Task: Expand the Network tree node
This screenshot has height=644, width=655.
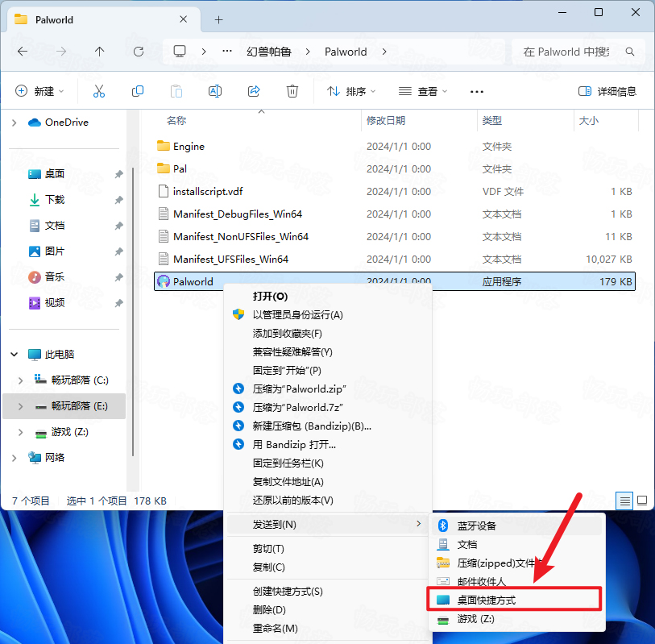Action: (15, 458)
